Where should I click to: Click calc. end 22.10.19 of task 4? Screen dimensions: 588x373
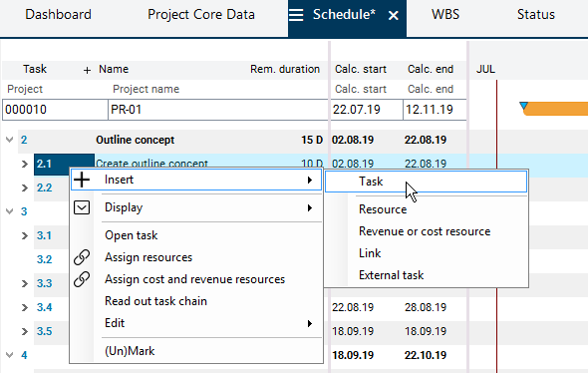click(426, 355)
